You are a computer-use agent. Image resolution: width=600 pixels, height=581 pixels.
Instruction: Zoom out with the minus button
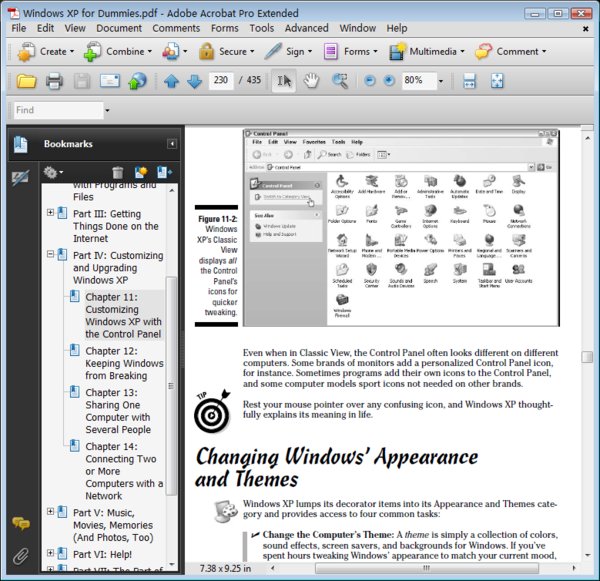[x=369, y=81]
